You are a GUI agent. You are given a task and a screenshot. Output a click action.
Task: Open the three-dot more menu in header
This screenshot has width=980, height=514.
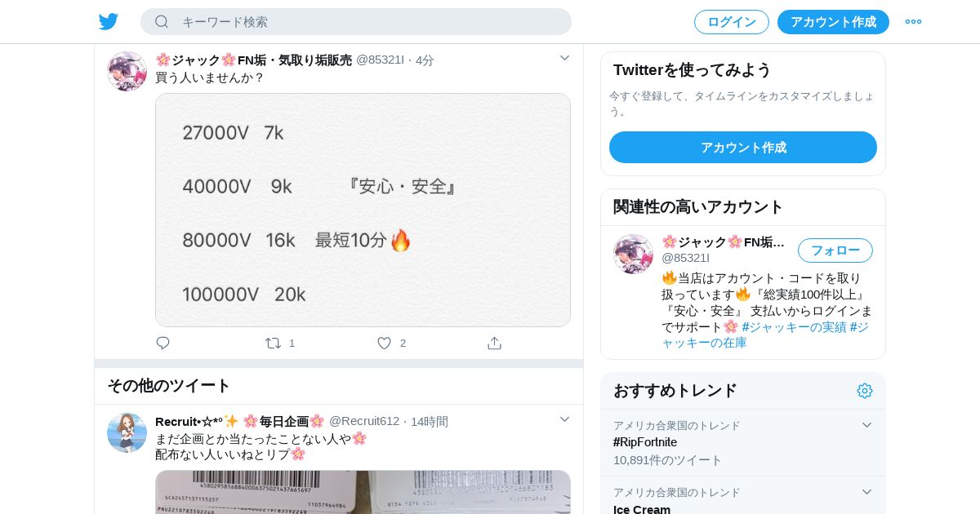[x=913, y=22]
